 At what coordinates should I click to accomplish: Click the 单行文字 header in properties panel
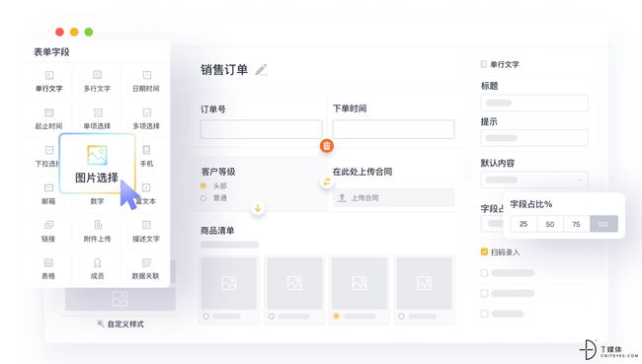(x=504, y=64)
